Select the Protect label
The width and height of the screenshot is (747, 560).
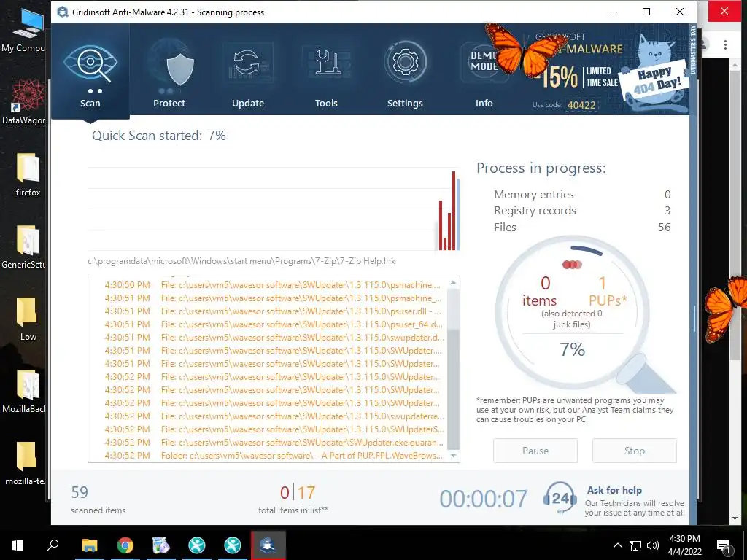tap(169, 103)
